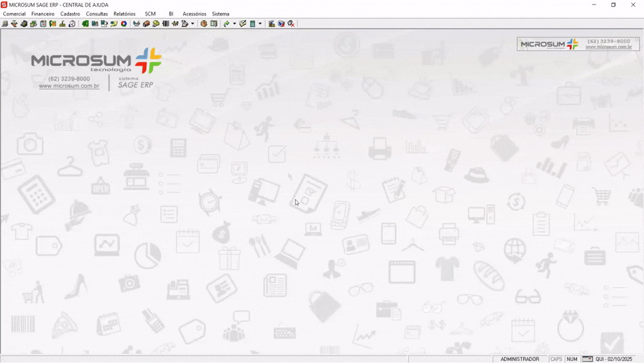Expand the dropdown arrow beside the calculator icon
The height and width of the screenshot is (363, 644).
coord(260,24)
